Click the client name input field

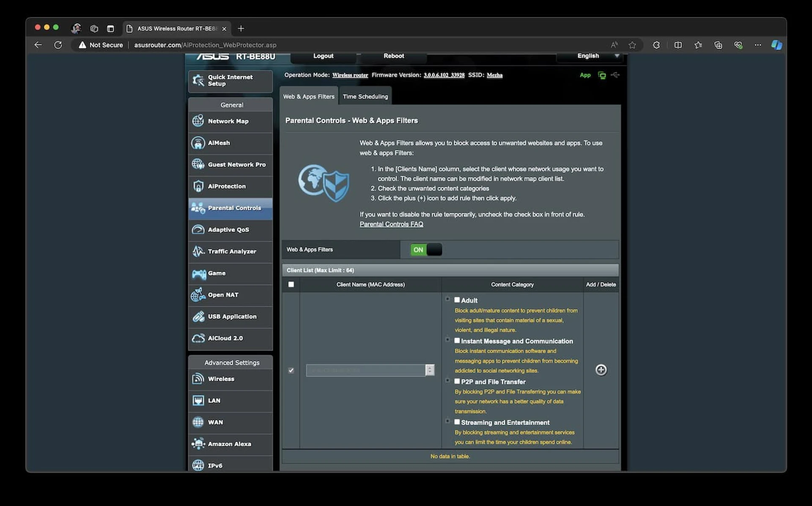tap(366, 370)
